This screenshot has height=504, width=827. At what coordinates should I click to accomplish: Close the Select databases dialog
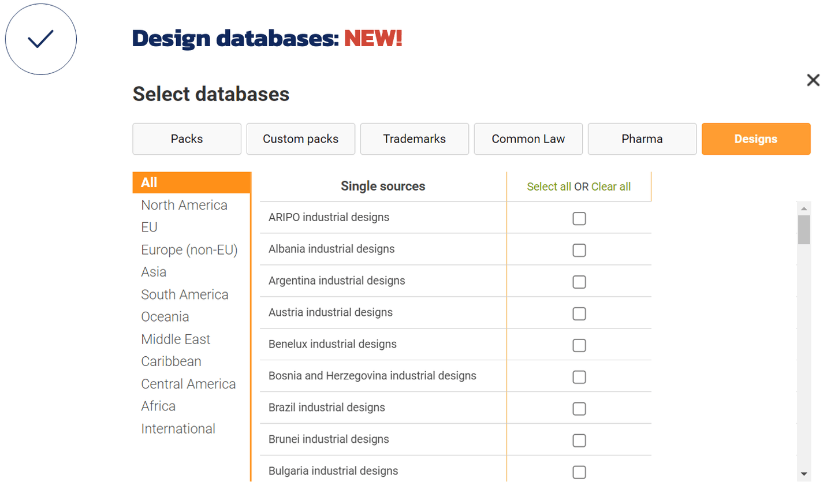pos(813,80)
